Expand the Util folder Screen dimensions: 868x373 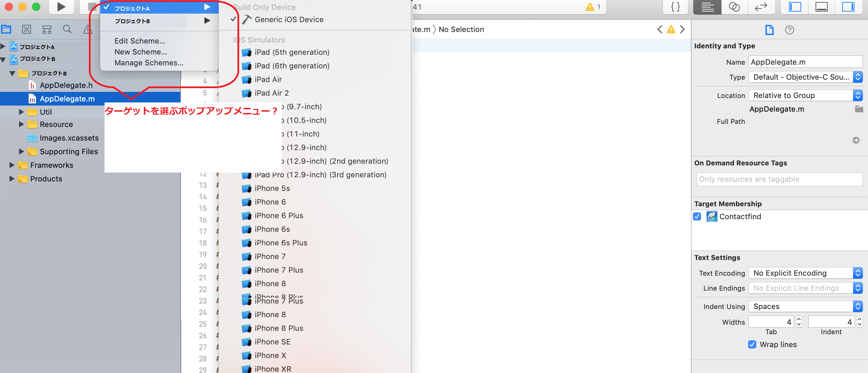pos(21,112)
